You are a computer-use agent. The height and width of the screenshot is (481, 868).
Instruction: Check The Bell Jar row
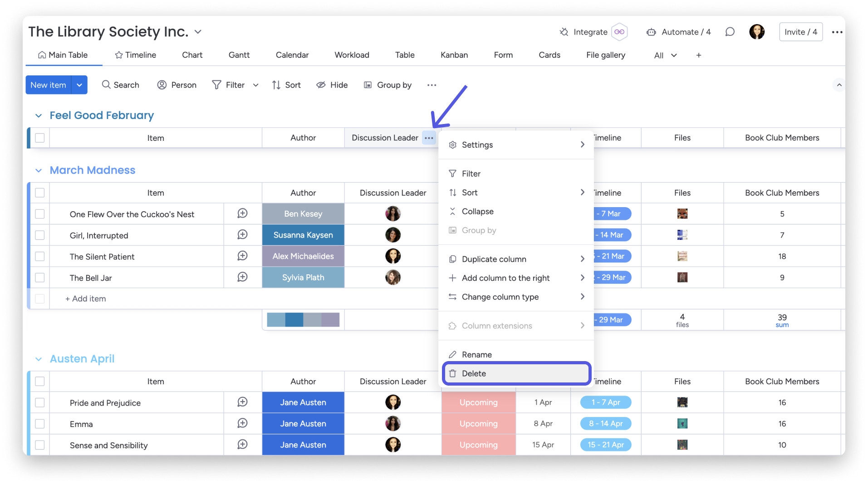click(x=40, y=278)
